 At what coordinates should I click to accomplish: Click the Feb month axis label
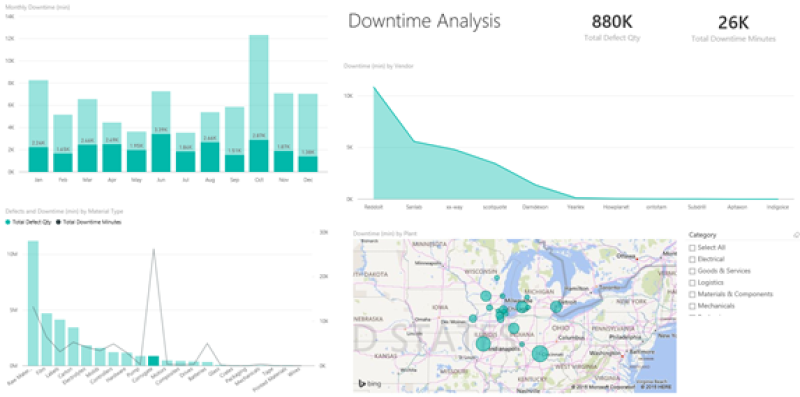click(x=63, y=180)
